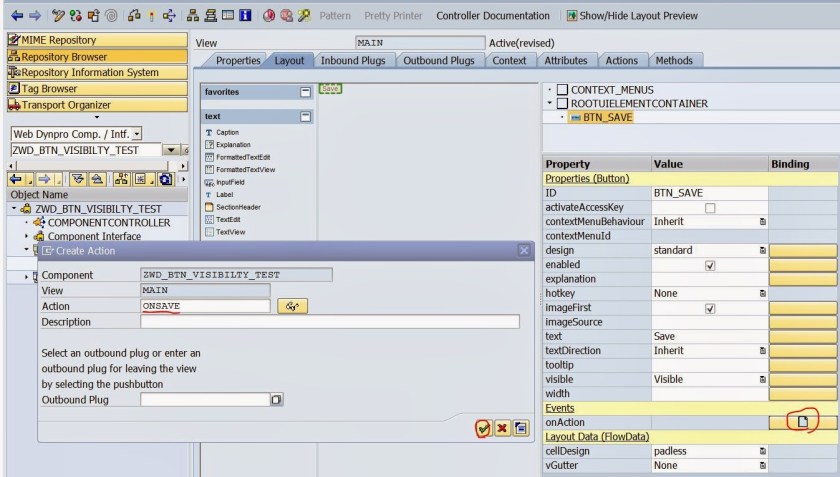Open the Repository Information System
The image size is (840, 477).
point(98,72)
